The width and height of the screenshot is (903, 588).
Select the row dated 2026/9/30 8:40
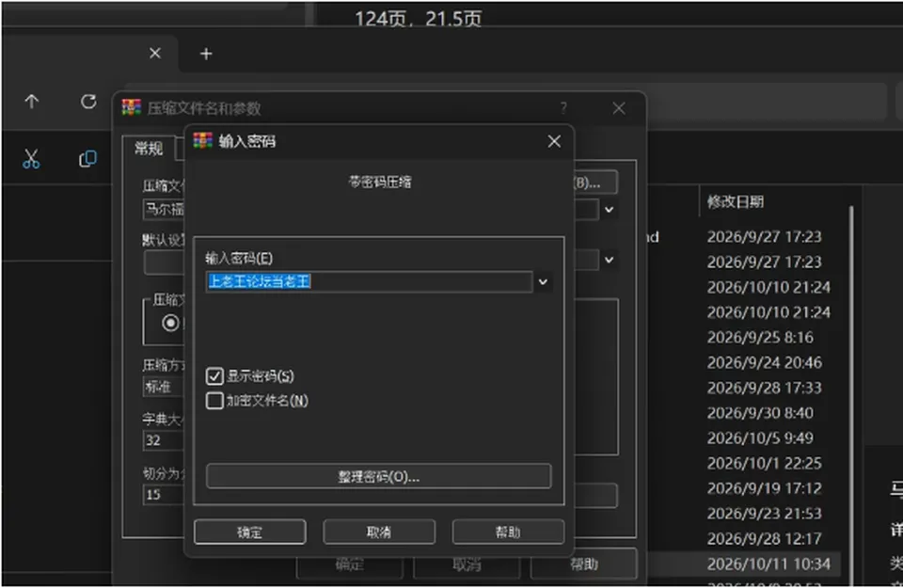[x=760, y=413]
